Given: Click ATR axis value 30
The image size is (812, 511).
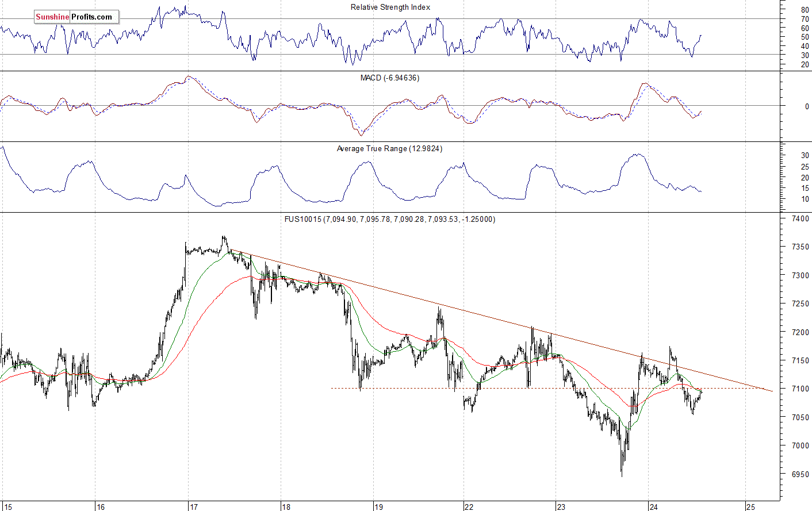Looking at the screenshot, I should (805, 156).
